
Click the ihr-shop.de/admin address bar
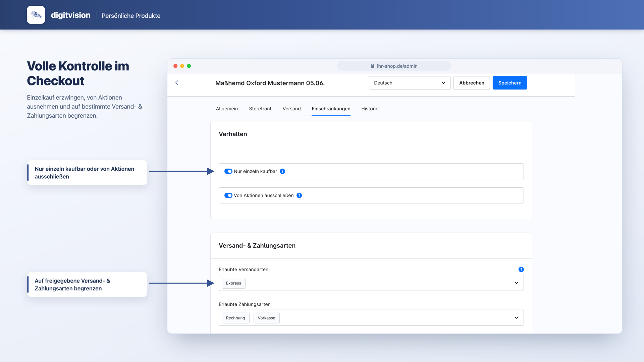[394, 66]
